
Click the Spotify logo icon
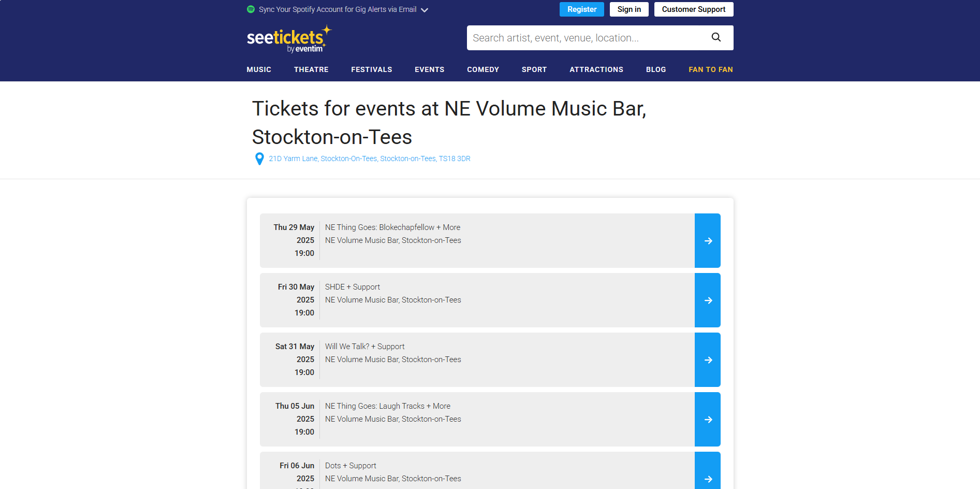[251, 9]
